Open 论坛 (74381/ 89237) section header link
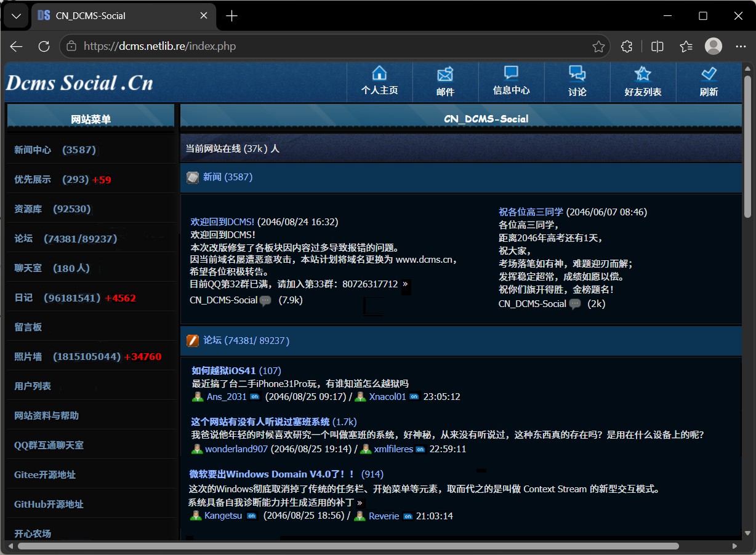756x555 pixels. (246, 340)
